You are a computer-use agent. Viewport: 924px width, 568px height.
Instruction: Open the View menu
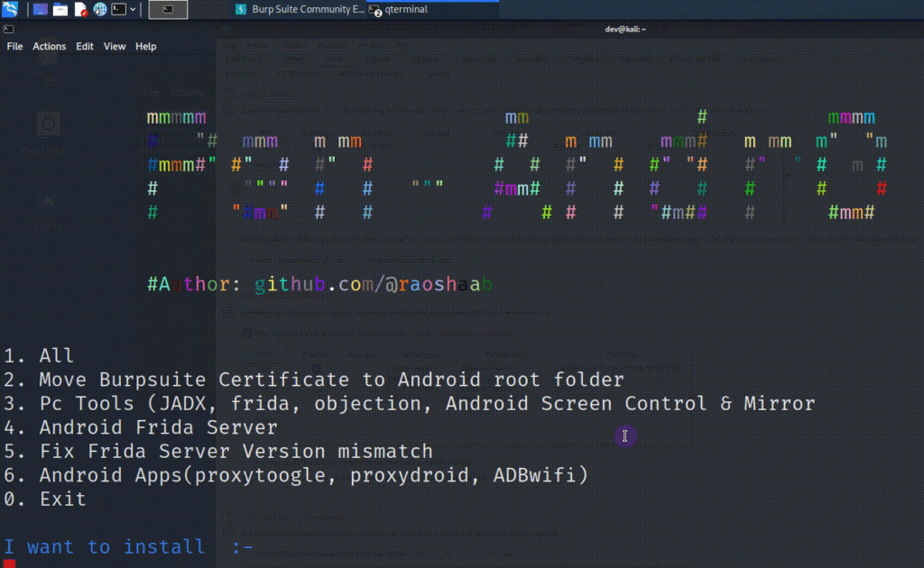[114, 46]
